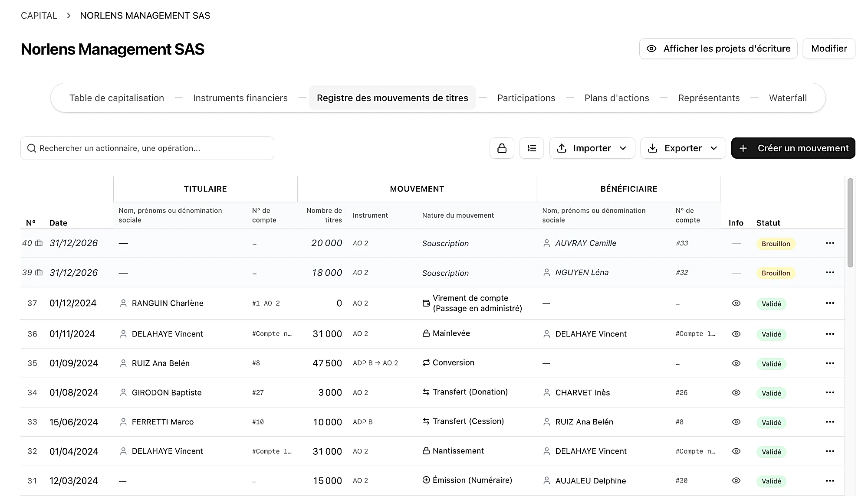
Task: View info eye for movement 34
Action: (x=736, y=392)
